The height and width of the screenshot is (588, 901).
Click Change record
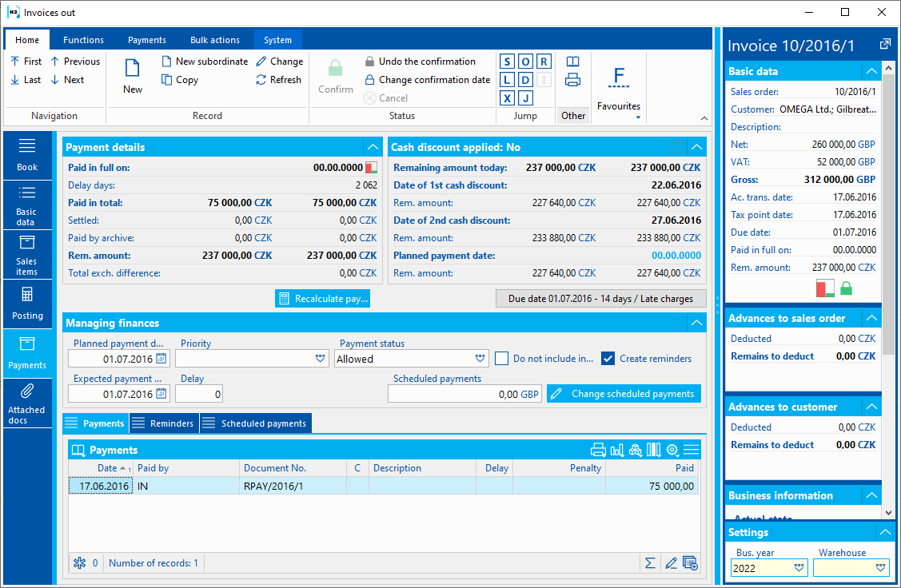(279, 62)
